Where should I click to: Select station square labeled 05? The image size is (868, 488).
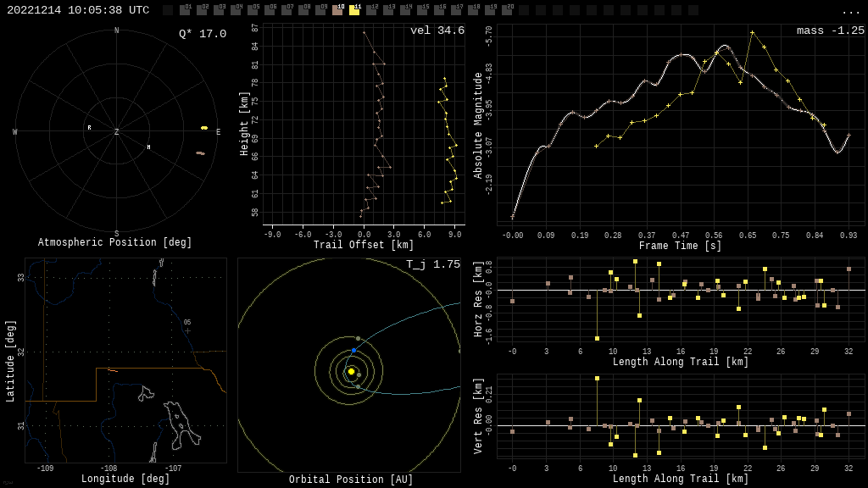pos(253,10)
